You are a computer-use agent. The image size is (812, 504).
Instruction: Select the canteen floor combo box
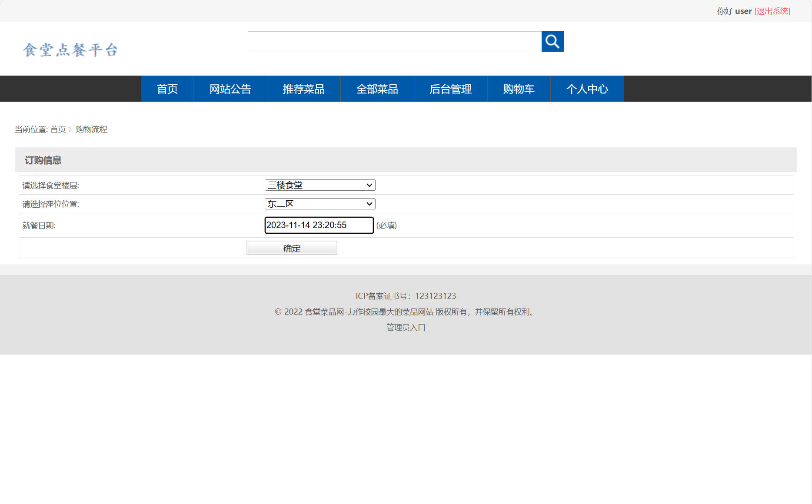[319, 185]
